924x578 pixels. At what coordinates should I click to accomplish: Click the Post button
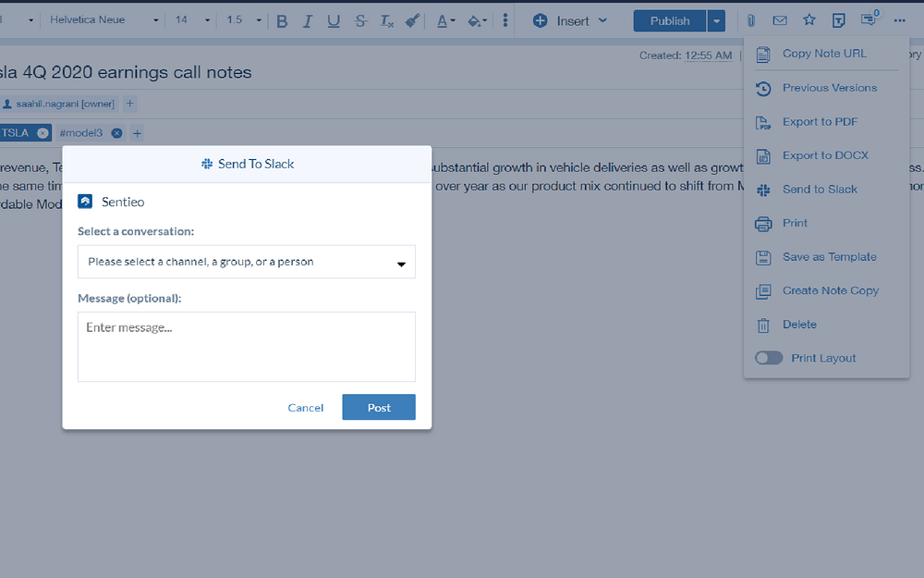[379, 408]
